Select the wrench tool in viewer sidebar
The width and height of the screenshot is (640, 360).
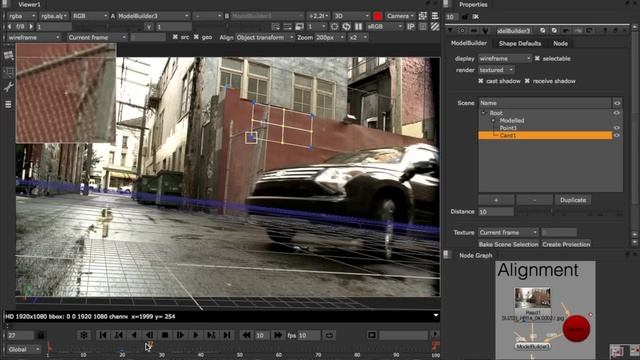click(x=8, y=87)
